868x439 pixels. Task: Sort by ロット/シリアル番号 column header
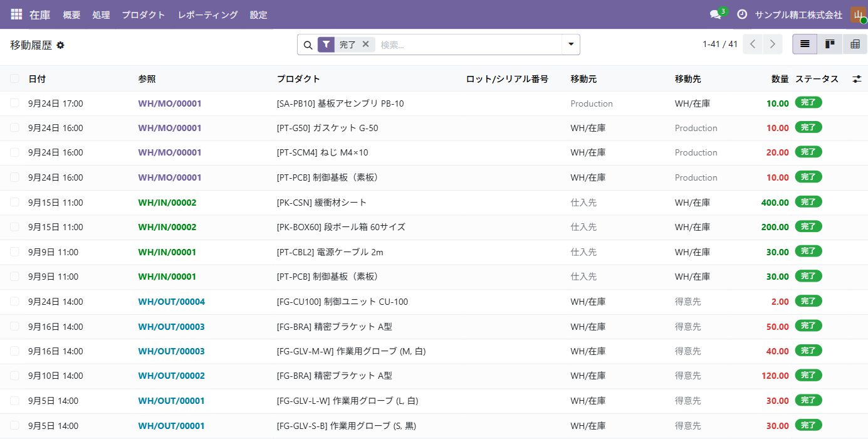pos(507,79)
